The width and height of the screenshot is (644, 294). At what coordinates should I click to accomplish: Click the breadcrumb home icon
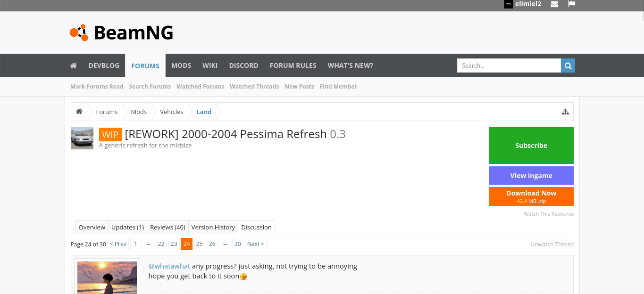[79, 112]
